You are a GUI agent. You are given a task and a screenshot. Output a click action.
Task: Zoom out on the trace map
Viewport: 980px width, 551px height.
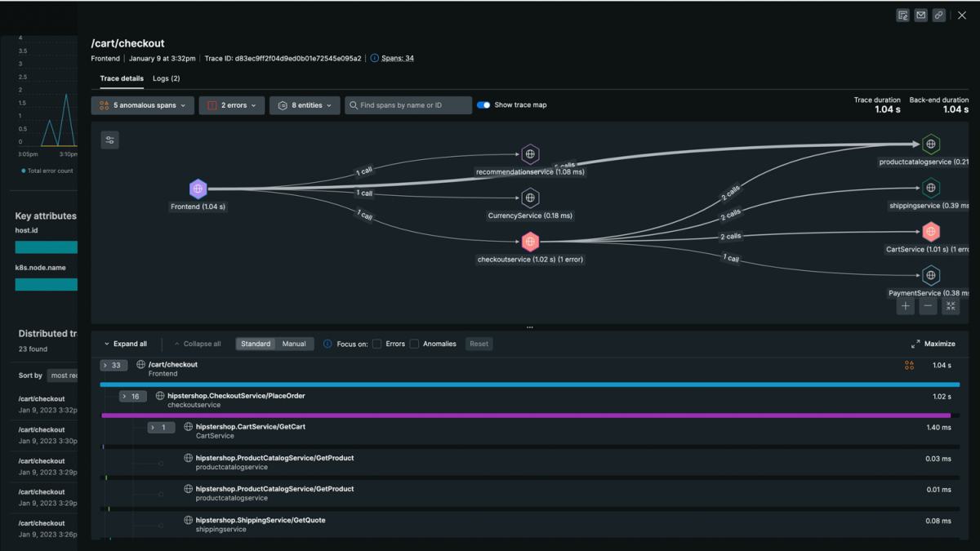(x=928, y=306)
